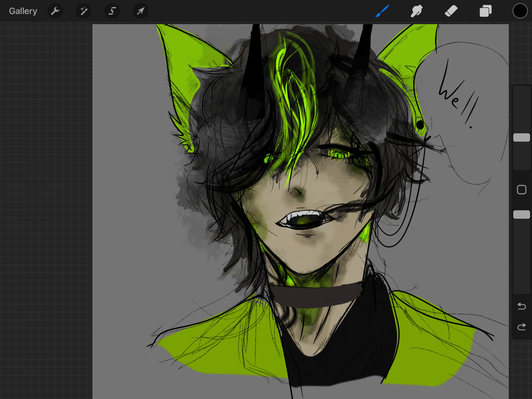Image resolution: width=532 pixels, height=399 pixels.
Task: Open the Layers panel
Action: [x=485, y=11]
